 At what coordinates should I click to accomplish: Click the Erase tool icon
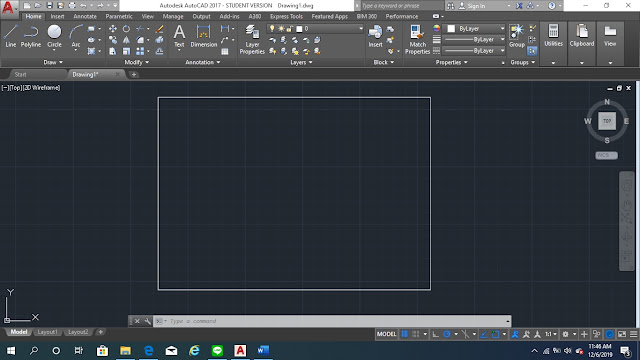(x=160, y=29)
